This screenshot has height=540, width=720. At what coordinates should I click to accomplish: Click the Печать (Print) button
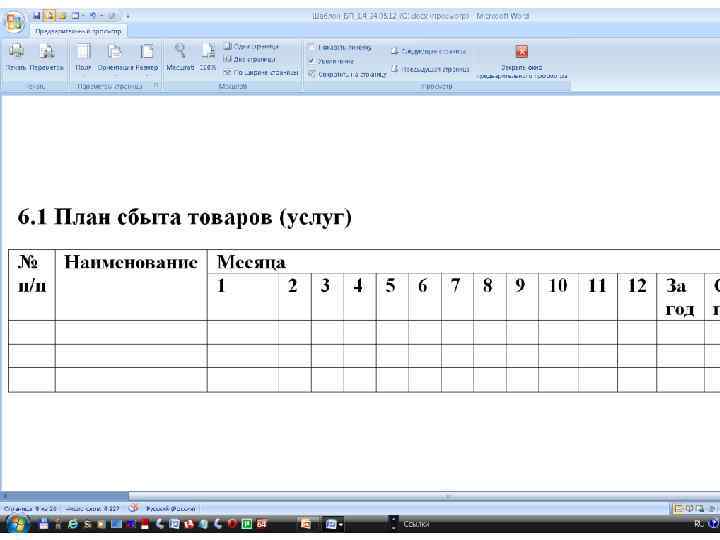[16, 56]
